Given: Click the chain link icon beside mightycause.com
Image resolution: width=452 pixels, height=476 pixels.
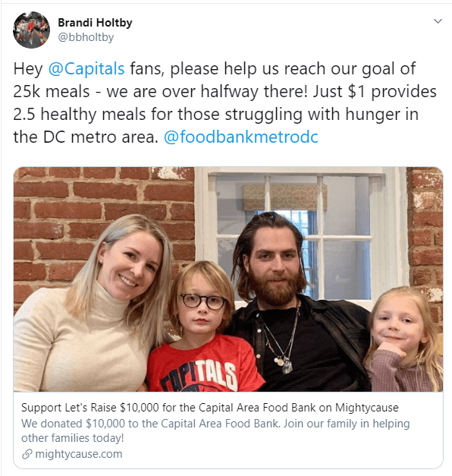Looking at the screenshot, I should click(27, 455).
